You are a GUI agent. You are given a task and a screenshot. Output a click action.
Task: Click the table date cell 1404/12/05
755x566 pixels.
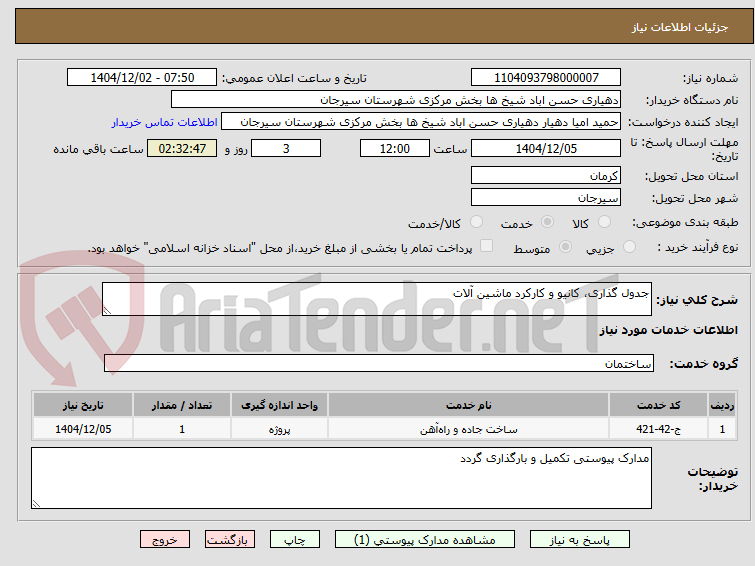coord(83,429)
